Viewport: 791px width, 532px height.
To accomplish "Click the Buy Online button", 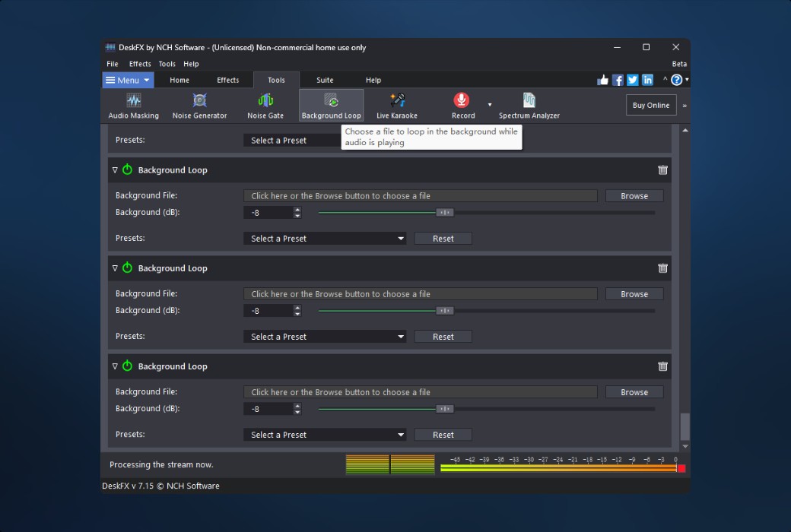I will 650,105.
